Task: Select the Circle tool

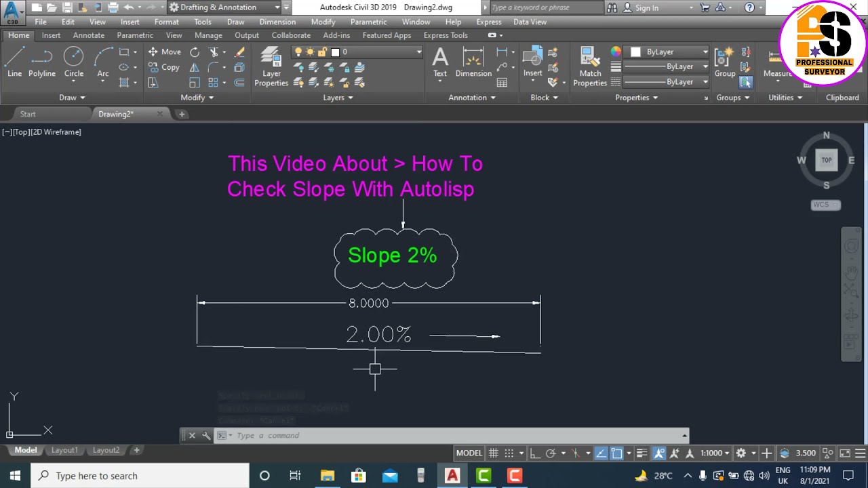Action: [73, 63]
